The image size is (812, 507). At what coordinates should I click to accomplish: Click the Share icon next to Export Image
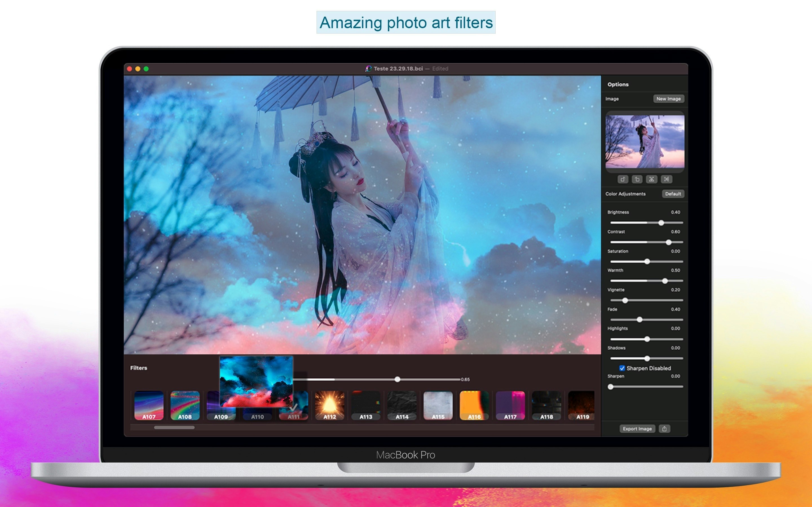pyautogui.click(x=664, y=428)
